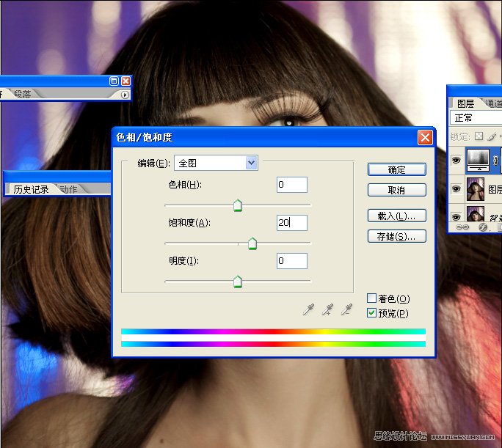
Task: Click the link layers chain icon
Action: coord(462,227)
